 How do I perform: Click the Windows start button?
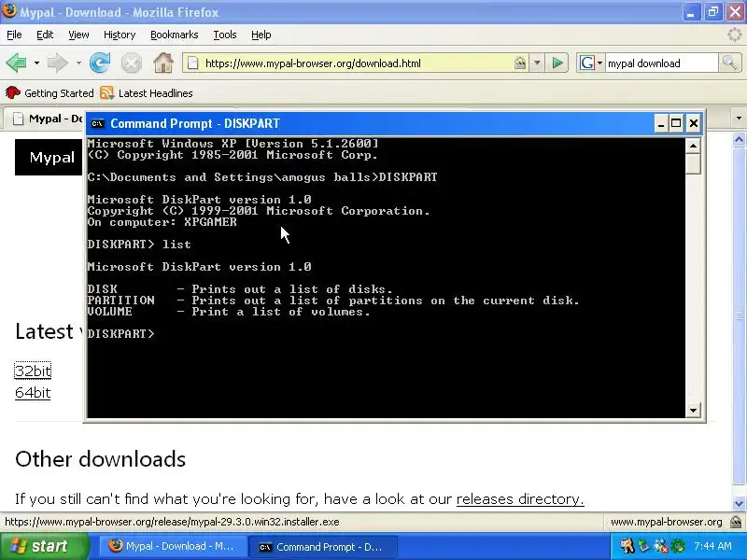(x=44, y=546)
